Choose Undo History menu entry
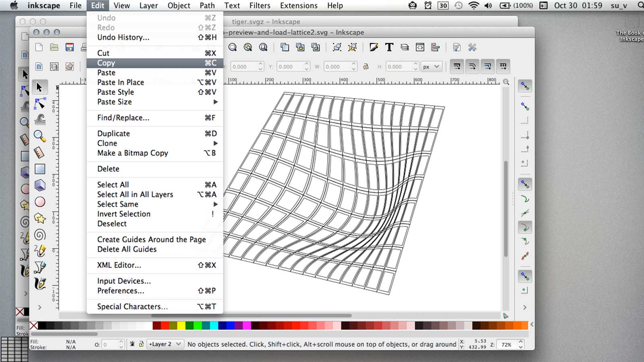The width and height of the screenshot is (644, 362). point(155,37)
